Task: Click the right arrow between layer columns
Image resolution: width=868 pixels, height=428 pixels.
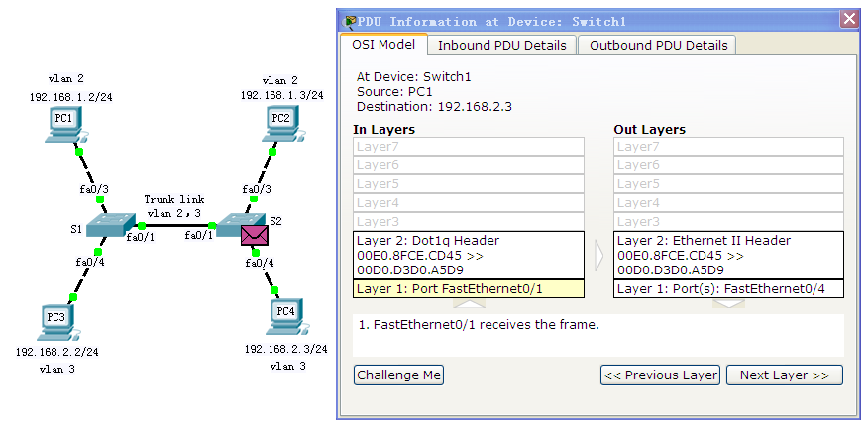Action: 598,256
